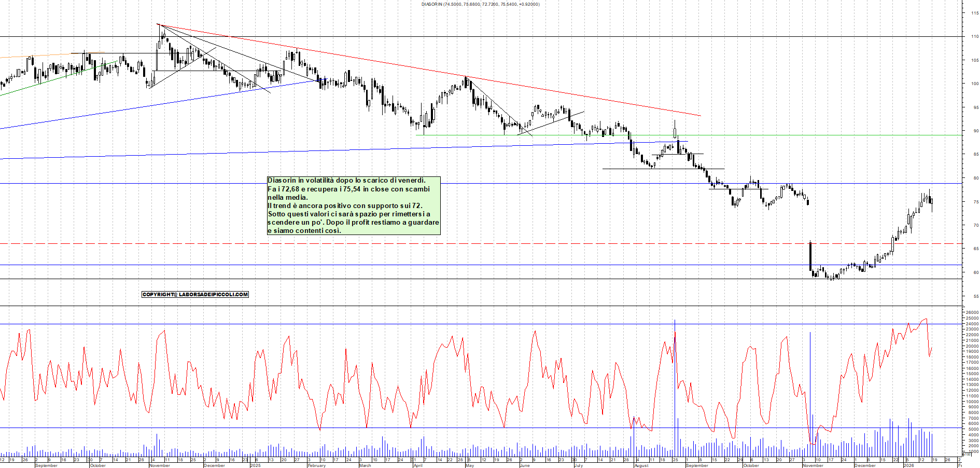The width and height of the screenshot is (980, 468).
Task: Select the 1000 volume axis label
Action: (973, 451)
